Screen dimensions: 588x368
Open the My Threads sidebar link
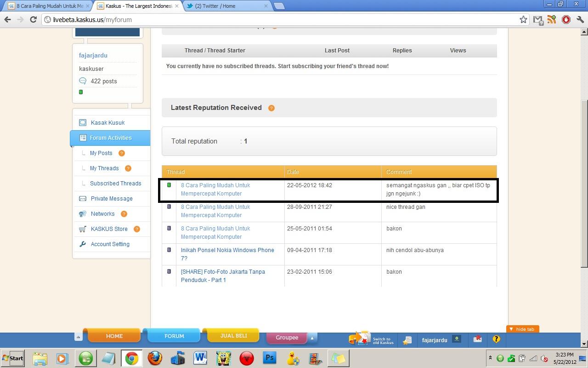(104, 168)
